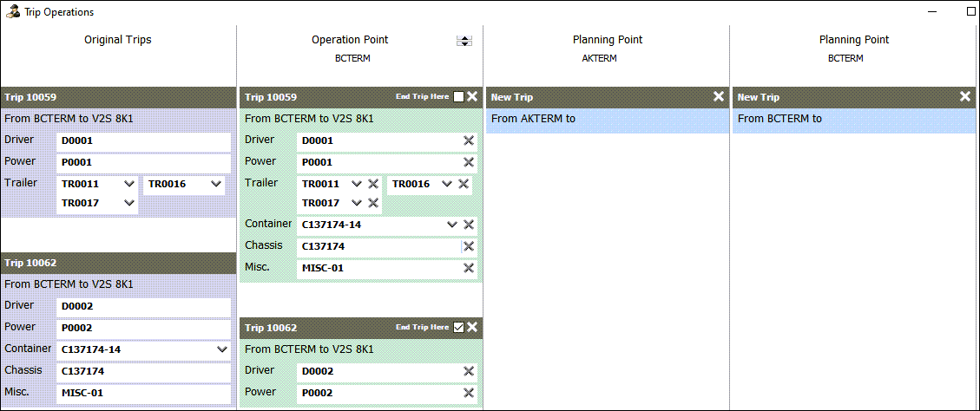The height and width of the screenshot is (411, 980).
Task: Click the Chassis C137174 field in Operation Point
Action: tap(378, 246)
